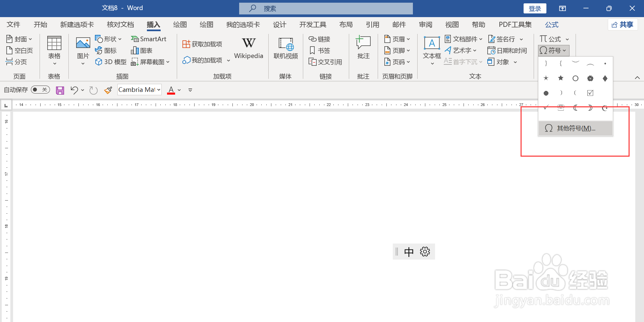Insert the crescent with star symbol
Image resolution: width=644 pixels, height=322 pixels.
click(605, 108)
